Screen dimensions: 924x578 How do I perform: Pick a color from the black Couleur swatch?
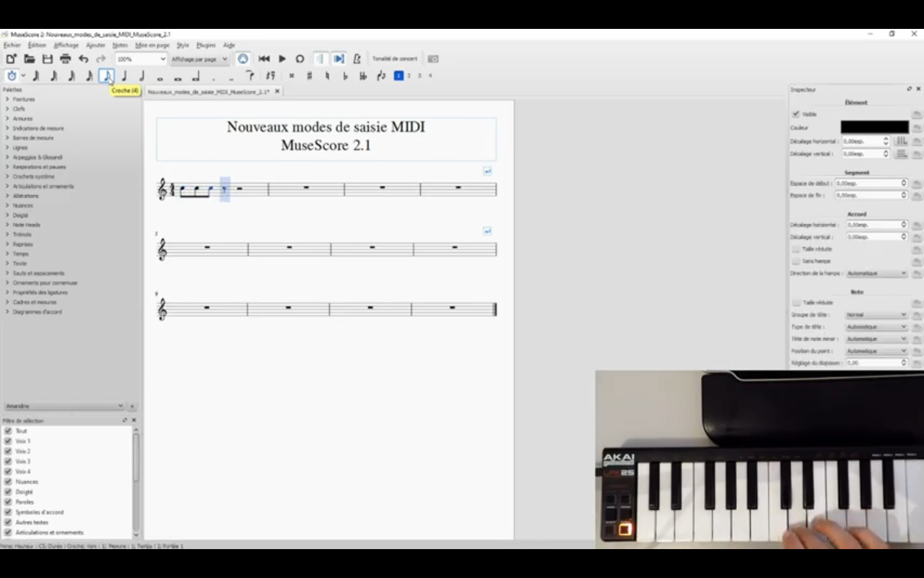874,127
